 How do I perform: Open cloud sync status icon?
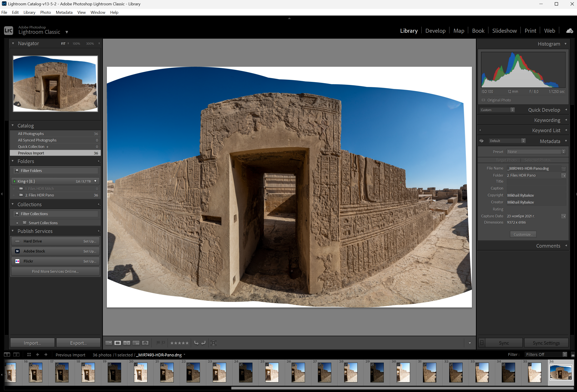click(569, 31)
